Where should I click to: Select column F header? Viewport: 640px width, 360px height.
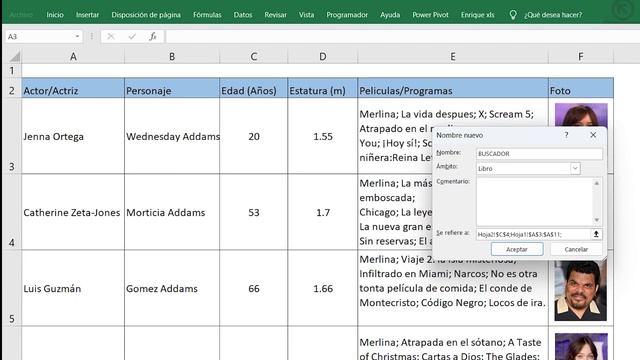coord(580,56)
